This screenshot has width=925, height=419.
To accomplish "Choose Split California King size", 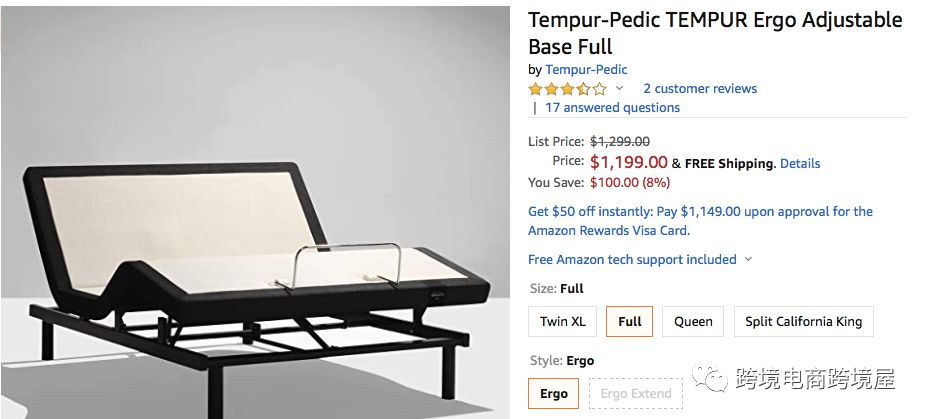I will [x=803, y=322].
